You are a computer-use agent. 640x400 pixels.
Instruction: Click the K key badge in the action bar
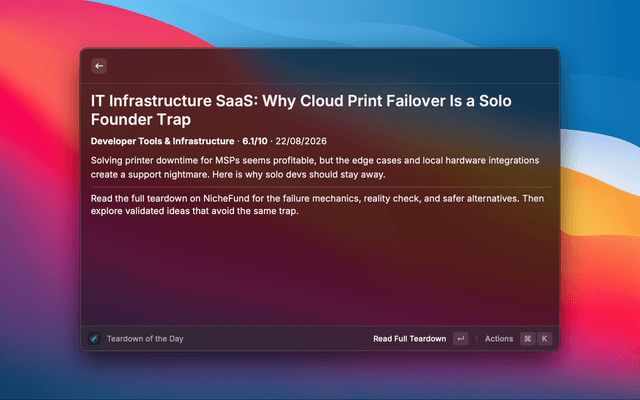click(x=544, y=338)
